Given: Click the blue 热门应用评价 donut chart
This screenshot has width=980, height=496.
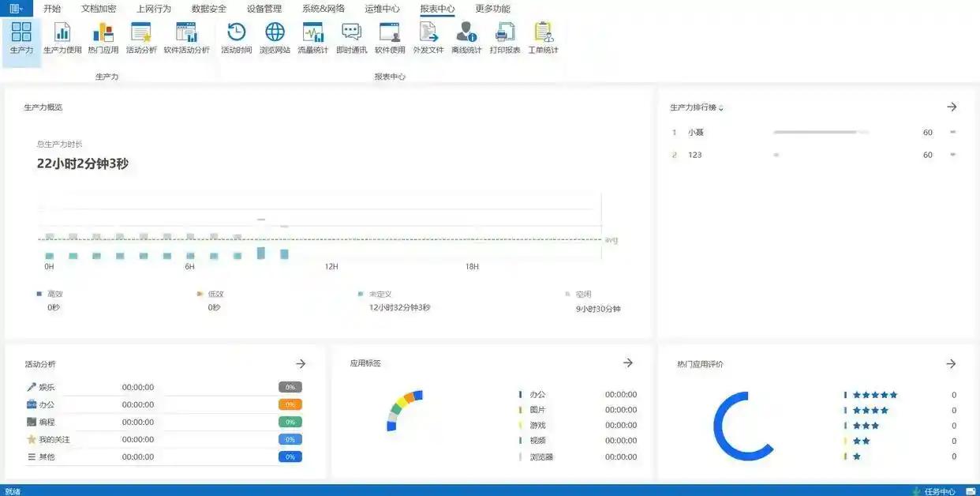Looking at the screenshot, I should click(746, 425).
